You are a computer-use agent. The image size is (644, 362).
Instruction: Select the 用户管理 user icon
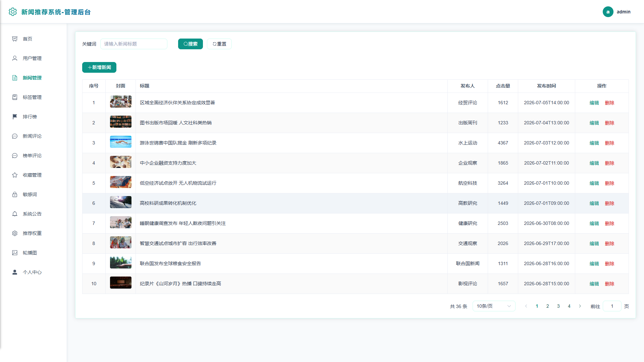[x=15, y=58]
